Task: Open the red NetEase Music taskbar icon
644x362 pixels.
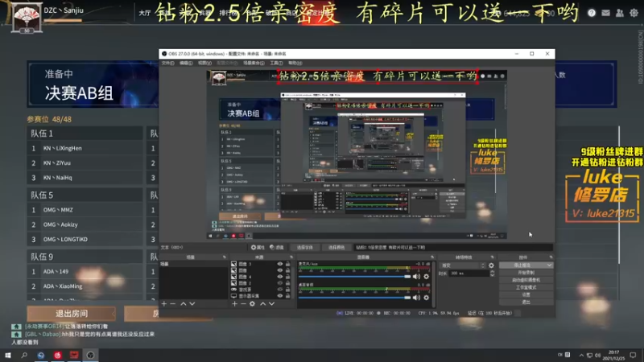Action: (57, 355)
